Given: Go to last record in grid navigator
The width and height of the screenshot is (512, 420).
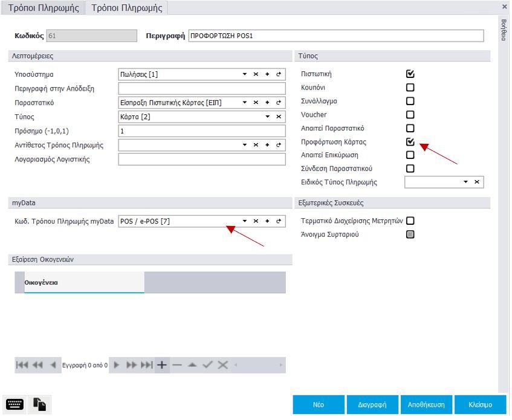Looking at the screenshot, I should pyautogui.click(x=146, y=365).
